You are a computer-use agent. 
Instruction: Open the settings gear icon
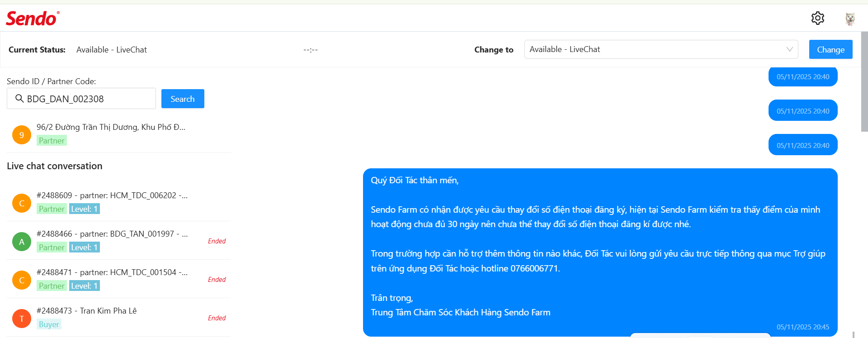click(x=817, y=18)
